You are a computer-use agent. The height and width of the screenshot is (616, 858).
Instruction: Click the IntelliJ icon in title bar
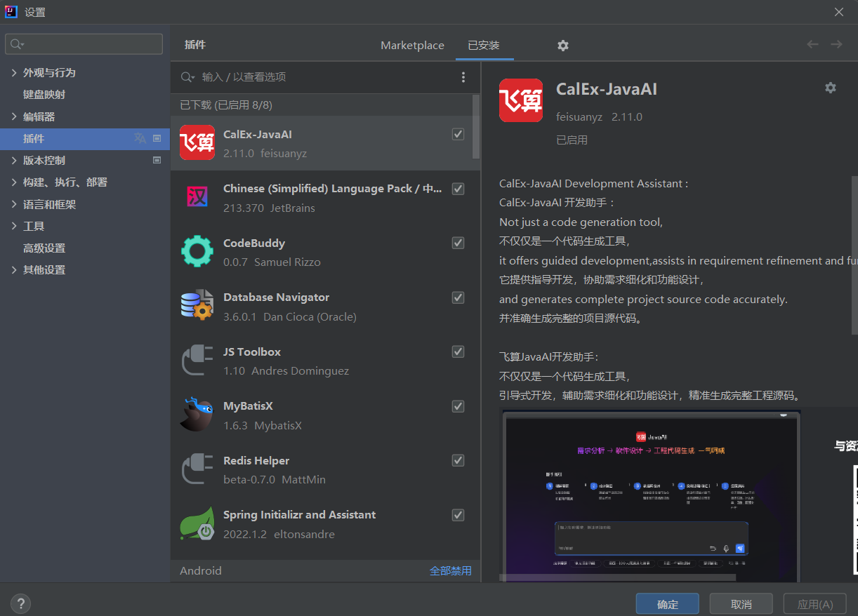[11, 11]
